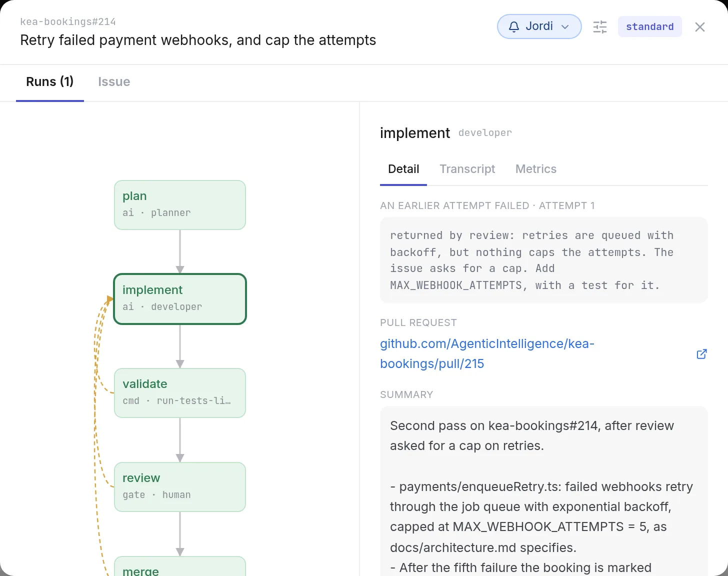Screen dimensions: 728x576
Task: Select the Detail tab
Action: pos(403,169)
